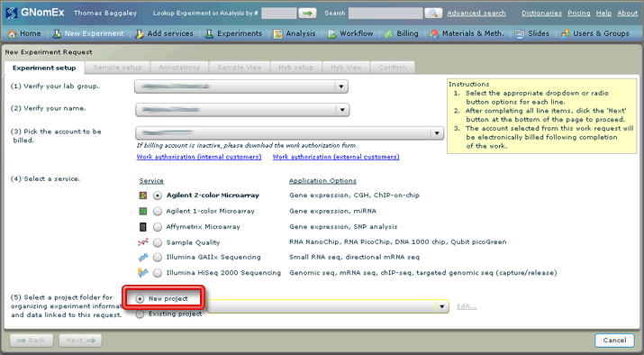The width and height of the screenshot is (644, 355).
Task: Select Sample Quality radio button
Action: (x=158, y=242)
